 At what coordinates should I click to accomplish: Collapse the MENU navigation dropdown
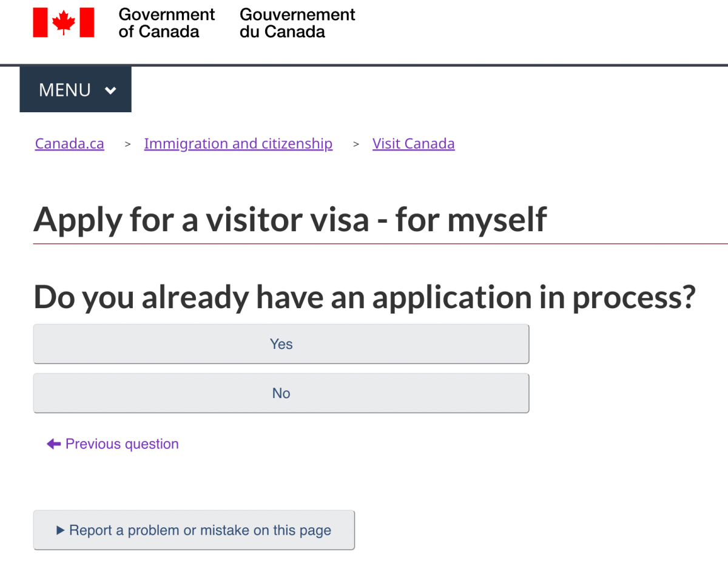[x=75, y=89]
